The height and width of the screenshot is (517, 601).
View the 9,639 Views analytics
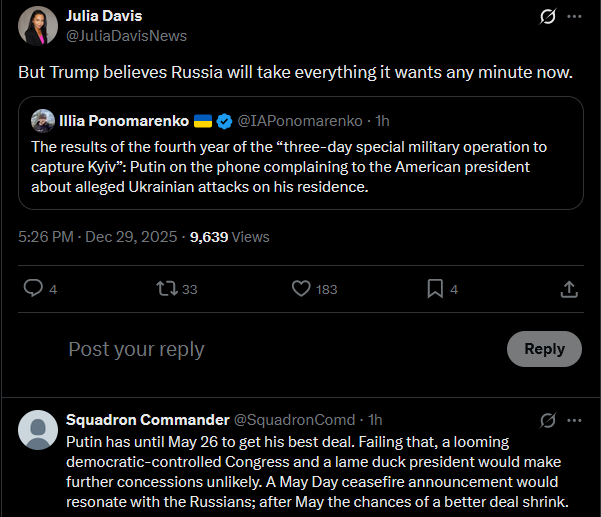(x=229, y=237)
